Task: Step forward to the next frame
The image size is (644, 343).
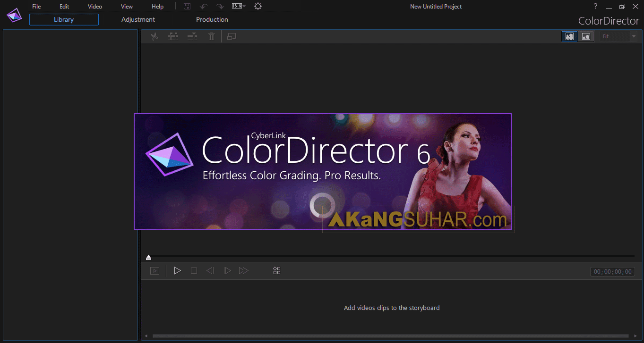Action: tap(227, 270)
